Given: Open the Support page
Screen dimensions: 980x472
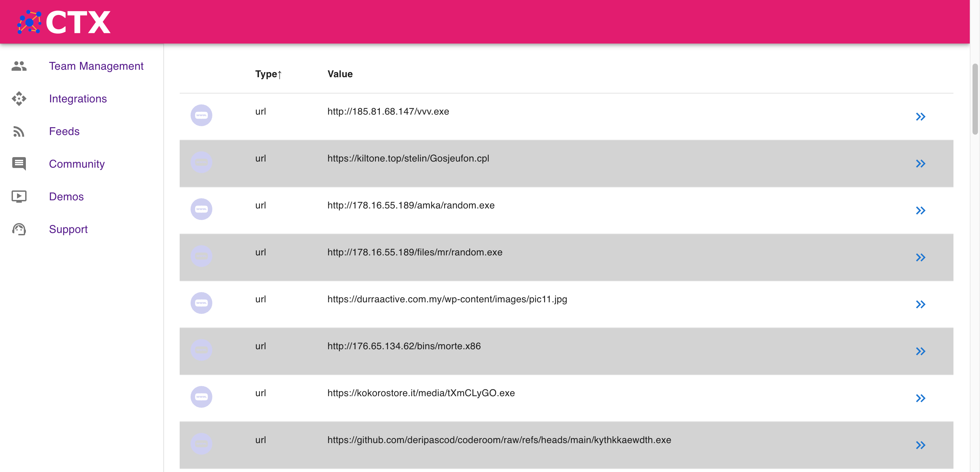Looking at the screenshot, I should click(x=68, y=229).
